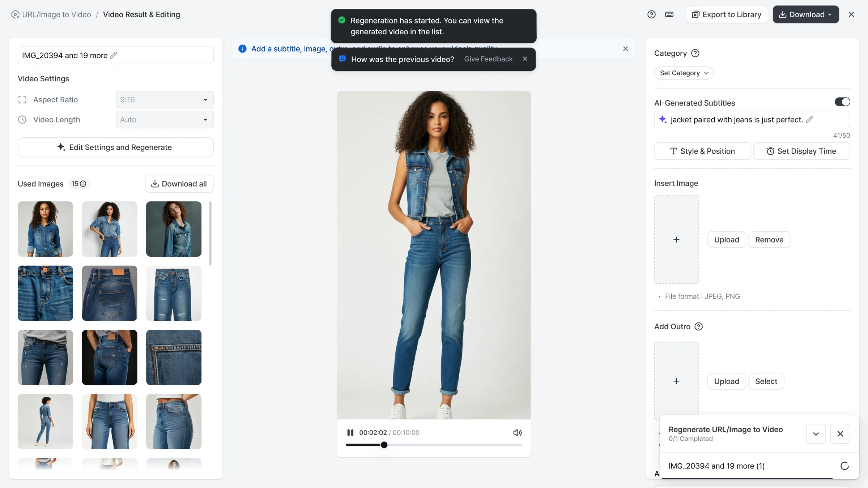Image resolution: width=868 pixels, height=488 pixels.
Task: Click the Category help icon
Action: point(695,53)
